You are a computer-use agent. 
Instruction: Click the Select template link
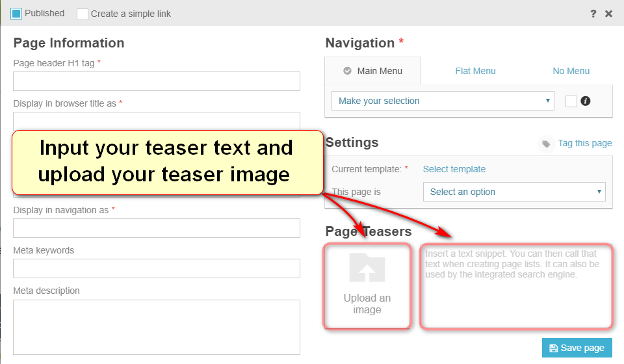coord(454,169)
